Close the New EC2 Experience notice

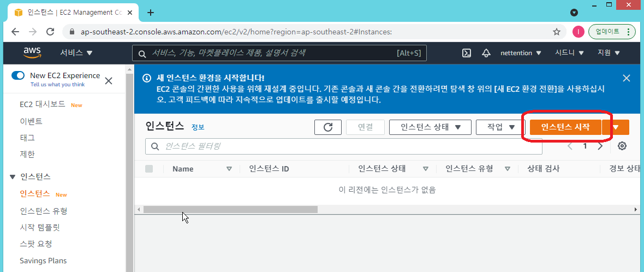tap(109, 81)
